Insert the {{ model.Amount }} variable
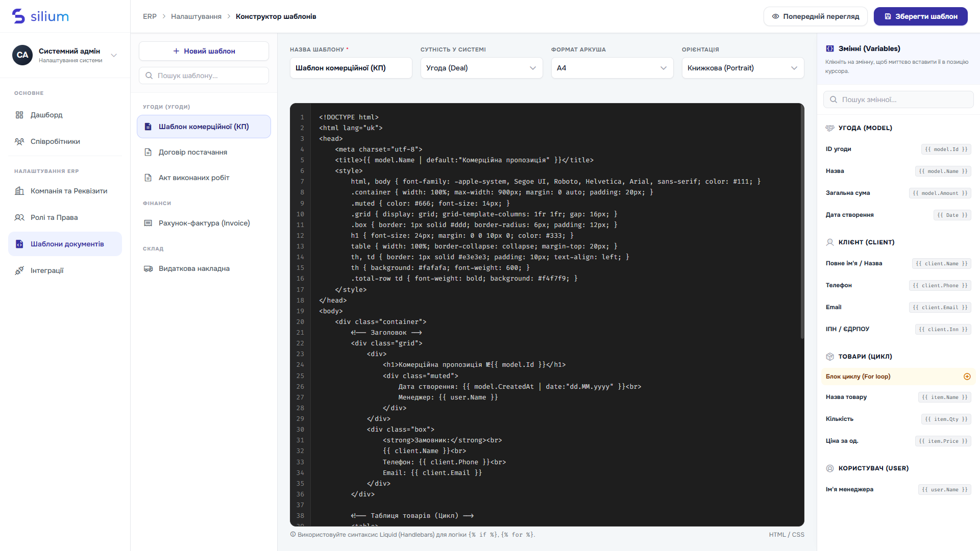 coord(940,193)
